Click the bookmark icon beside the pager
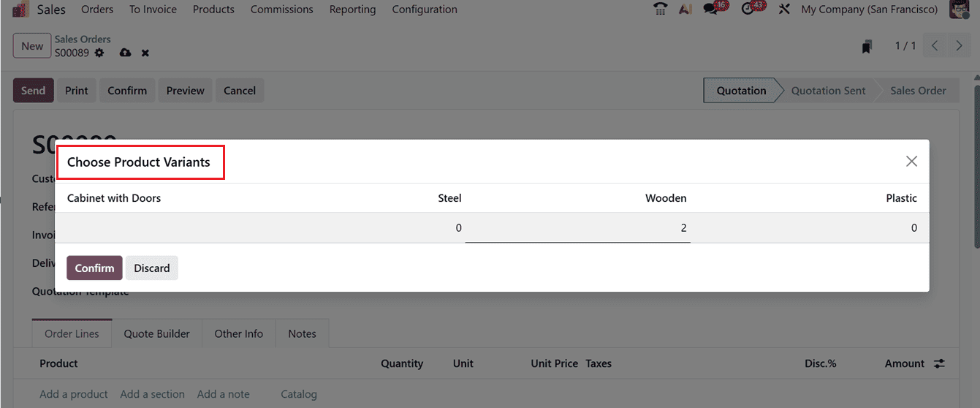Viewport: 980px width, 408px height. 867,47
